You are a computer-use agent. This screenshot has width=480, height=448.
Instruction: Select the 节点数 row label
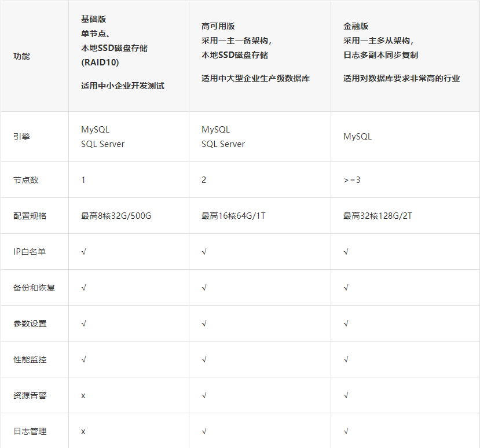tap(25, 180)
